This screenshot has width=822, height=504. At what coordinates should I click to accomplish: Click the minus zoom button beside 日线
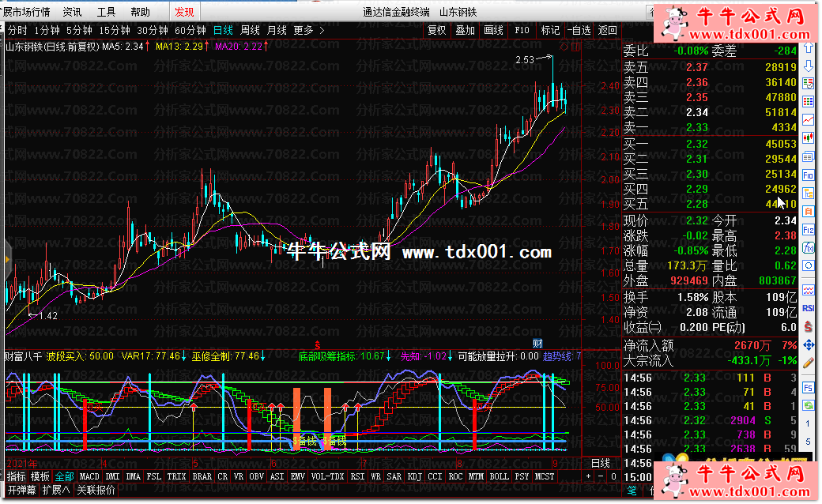601,477
